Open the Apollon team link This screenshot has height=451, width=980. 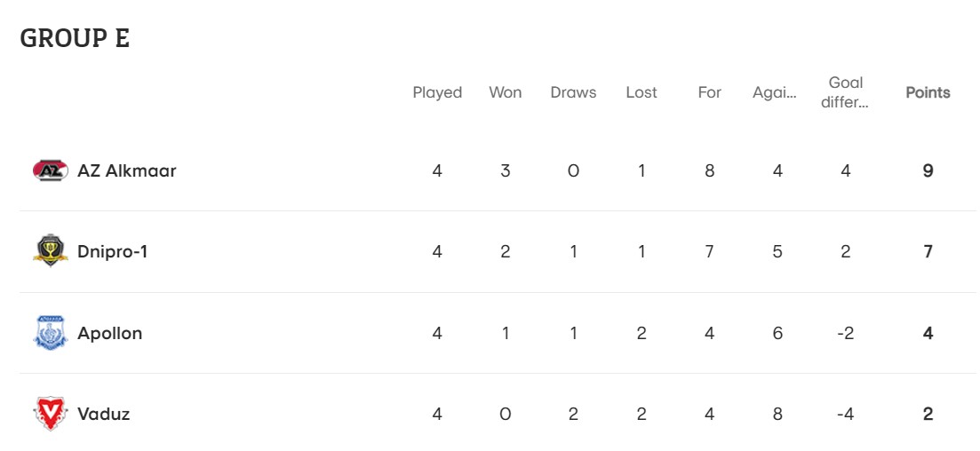point(110,333)
